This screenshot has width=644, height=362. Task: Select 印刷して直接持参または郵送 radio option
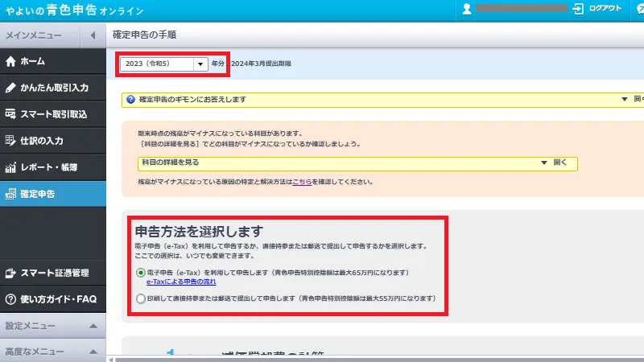pyautogui.click(x=140, y=298)
